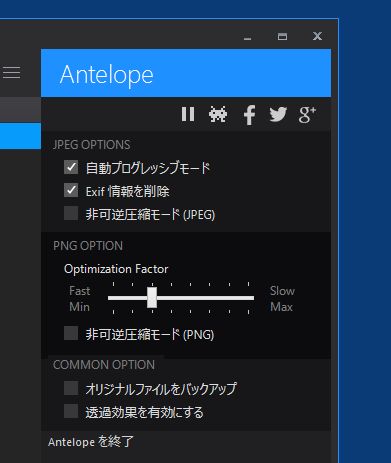This screenshot has width=391, height=463.
Task: Check オリジナルファイルをバックアップ option
Action: [71, 388]
